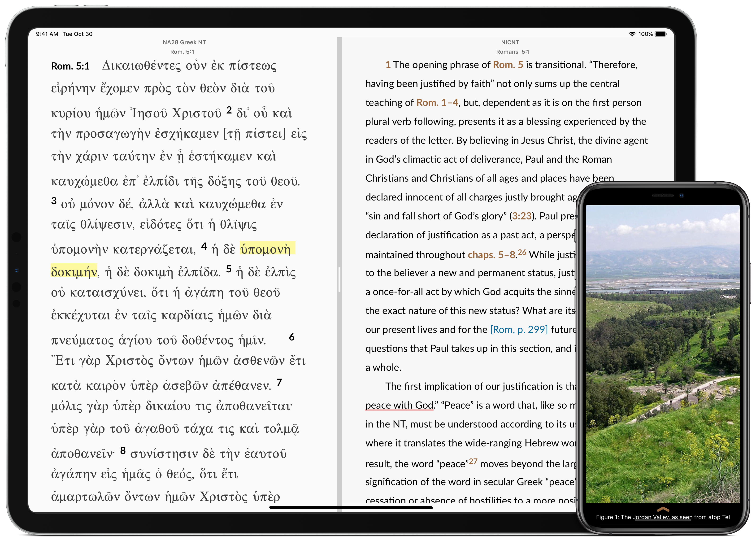Open the Rom. 5 scripture link
This screenshot has width=756, height=541.
click(508, 65)
